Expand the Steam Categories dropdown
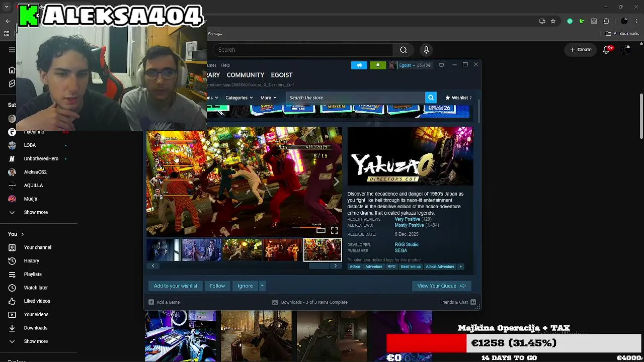Image resolution: width=644 pixels, height=362 pixels. pyautogui.click(x=239, y=98)
